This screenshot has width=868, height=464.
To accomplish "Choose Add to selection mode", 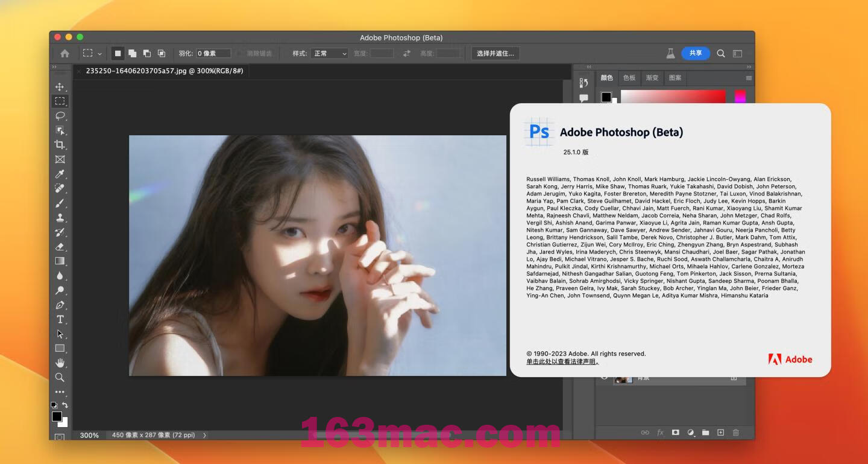I will [132, 53].
